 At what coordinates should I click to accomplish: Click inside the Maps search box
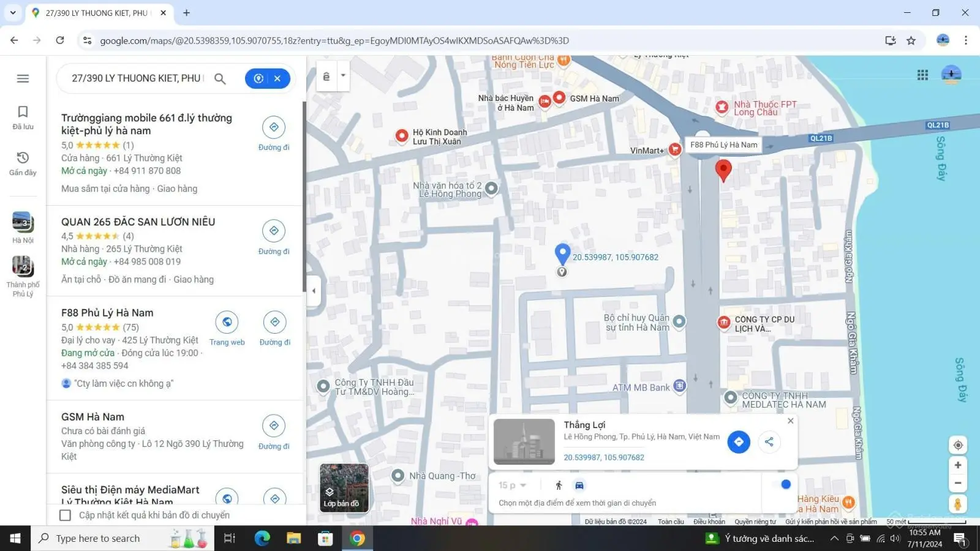(x=138, y=78)
